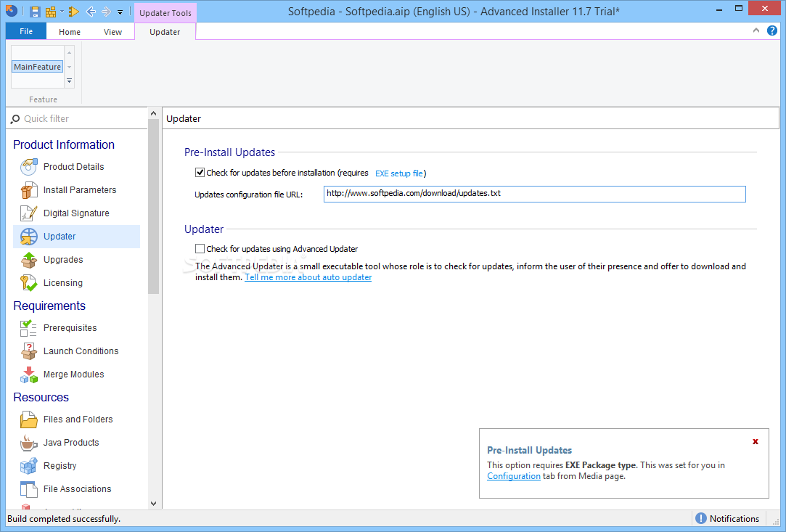Click the Build completed successfully status text
Image resolution: width=786 pixels, height=532 pixels.
click(x=64, y=519)
